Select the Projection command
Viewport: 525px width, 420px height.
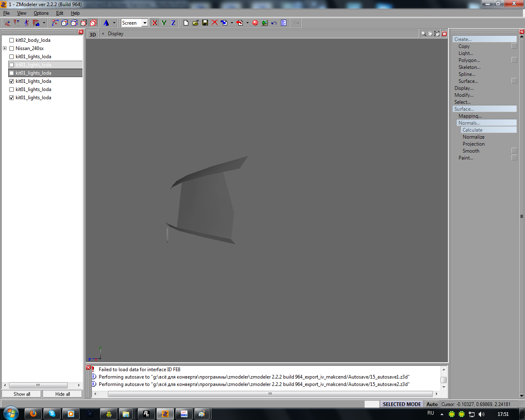[474, 144]
